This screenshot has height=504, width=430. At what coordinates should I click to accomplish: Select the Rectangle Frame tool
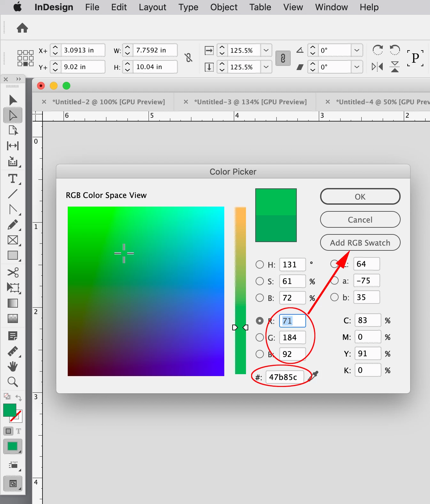[x=13, y=240]
